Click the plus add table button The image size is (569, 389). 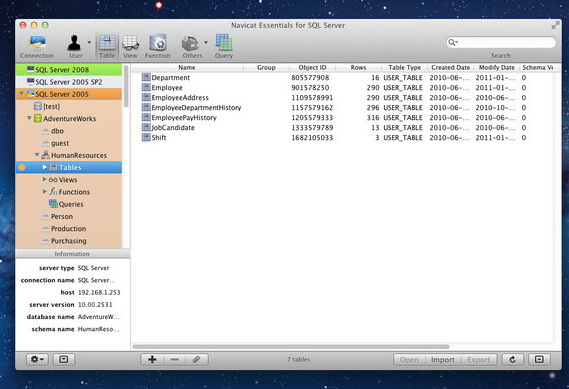point(152,359)
